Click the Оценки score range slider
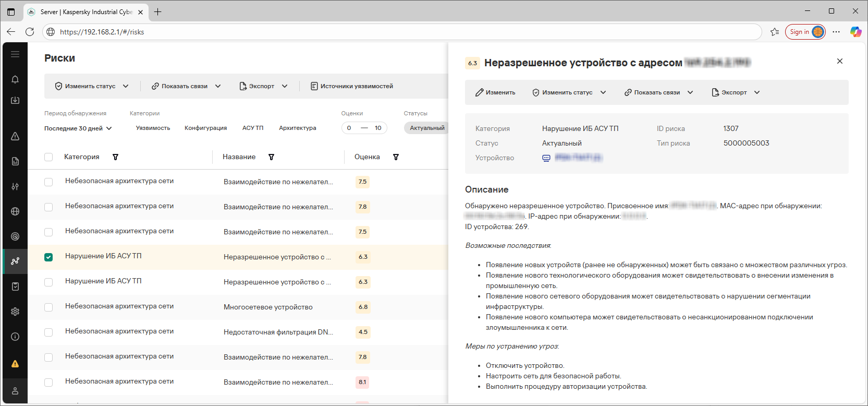 coord(364,128)
